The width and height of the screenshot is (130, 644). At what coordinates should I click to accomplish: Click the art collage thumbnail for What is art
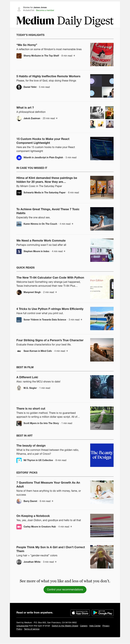(102, 117)
